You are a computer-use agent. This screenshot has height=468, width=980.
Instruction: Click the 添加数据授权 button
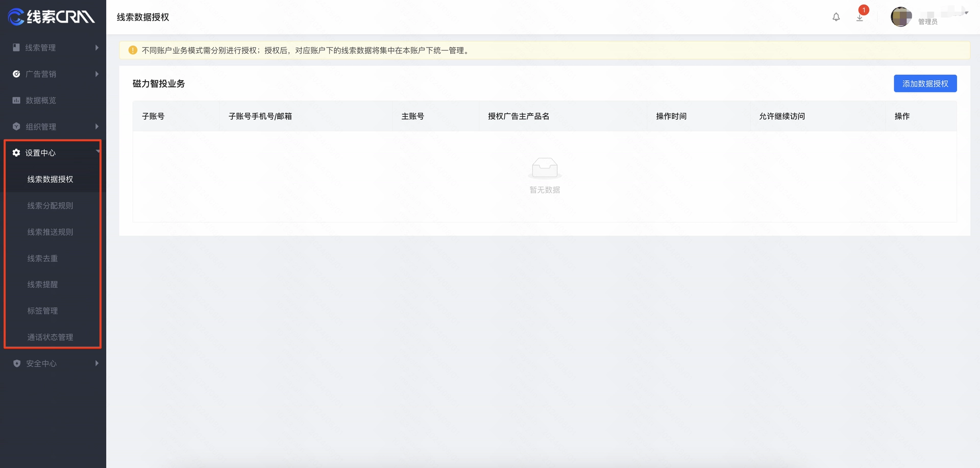925,84
